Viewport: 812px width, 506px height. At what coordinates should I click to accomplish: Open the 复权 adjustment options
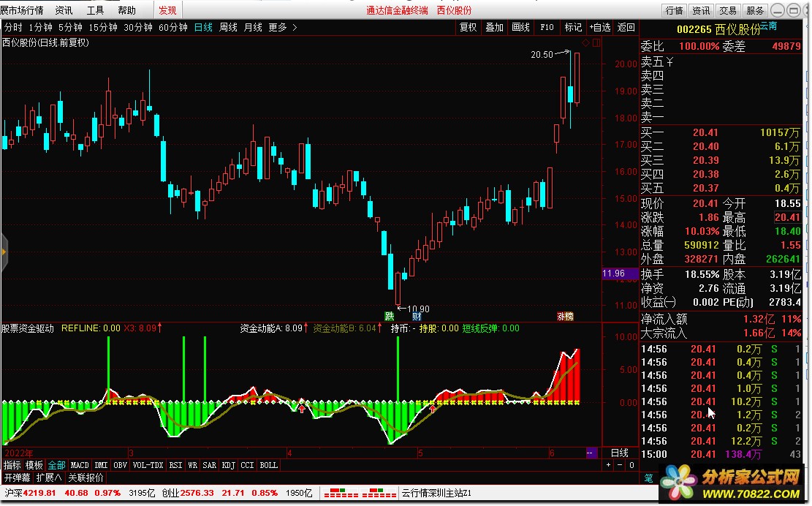pyautogui.click(x=468, y=27)
